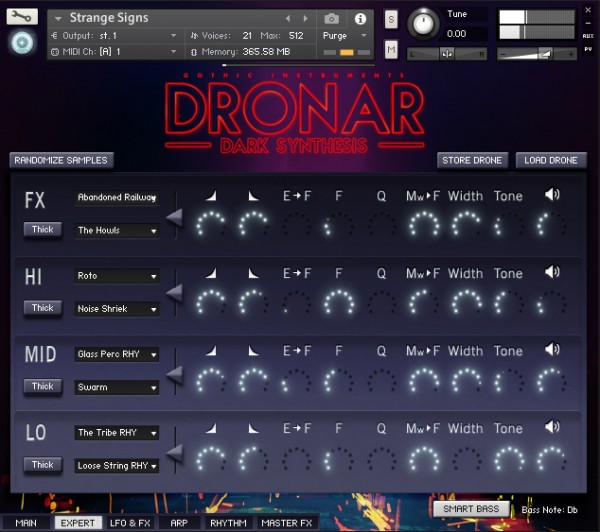Toggle Thick on the HI layer
The image size is (600, 532).
[x=42, y=308]
